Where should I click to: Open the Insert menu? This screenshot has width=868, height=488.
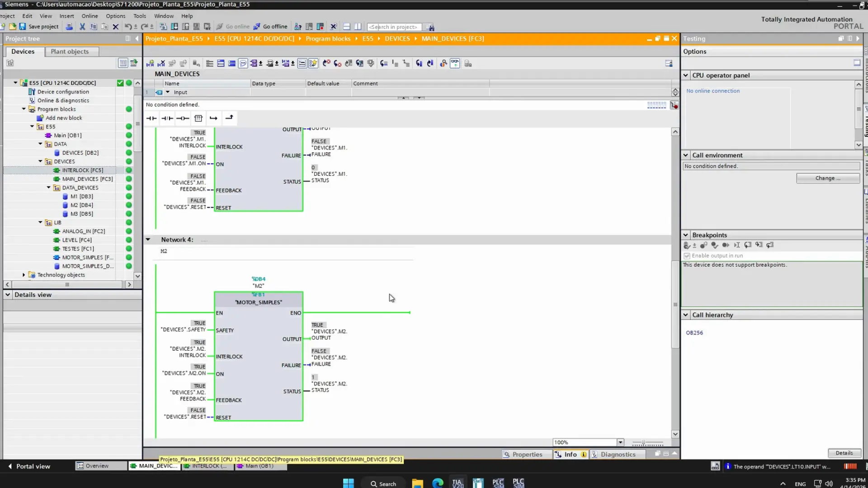(66, 16)
